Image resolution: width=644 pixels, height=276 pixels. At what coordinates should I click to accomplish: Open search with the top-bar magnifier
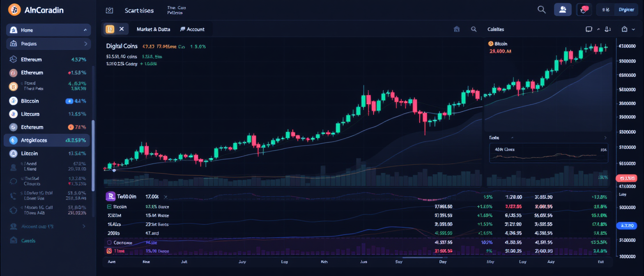click(542, 10)
